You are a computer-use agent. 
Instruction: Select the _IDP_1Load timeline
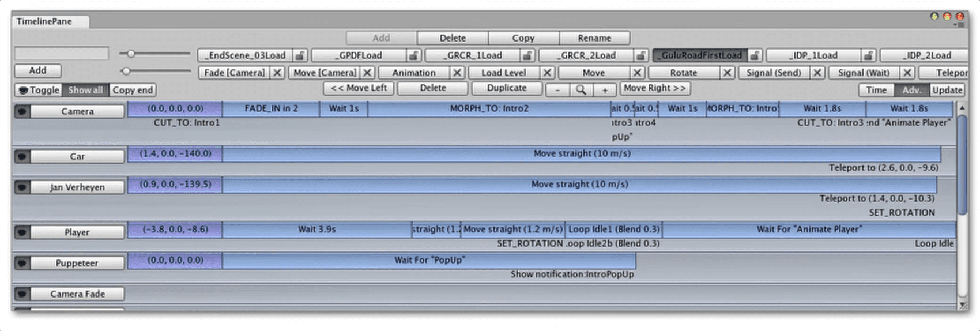(813, 55)
